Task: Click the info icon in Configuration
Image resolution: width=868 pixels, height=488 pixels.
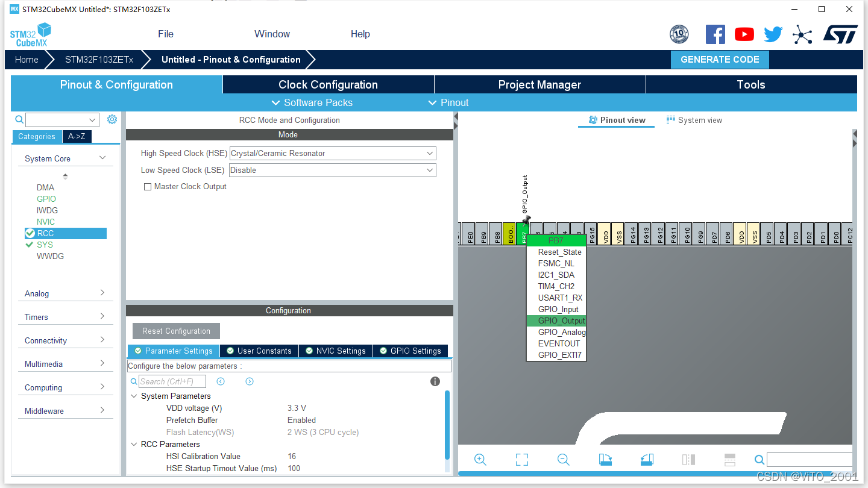Action: (x=435, y=381)
